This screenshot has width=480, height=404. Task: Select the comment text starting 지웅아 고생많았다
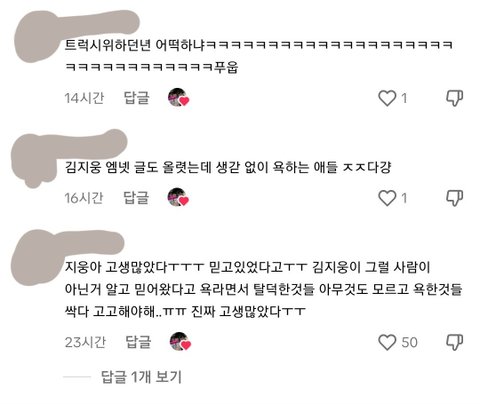tap(263, 289)
